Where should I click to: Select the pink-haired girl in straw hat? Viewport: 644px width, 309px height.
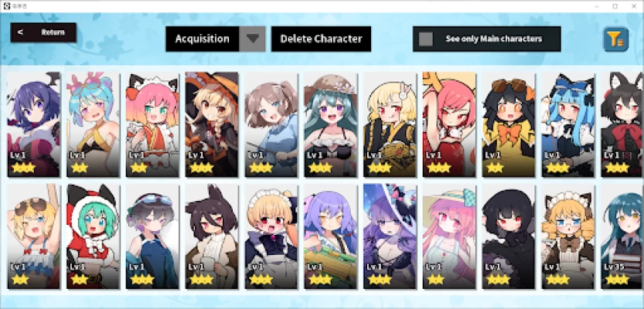449,236
